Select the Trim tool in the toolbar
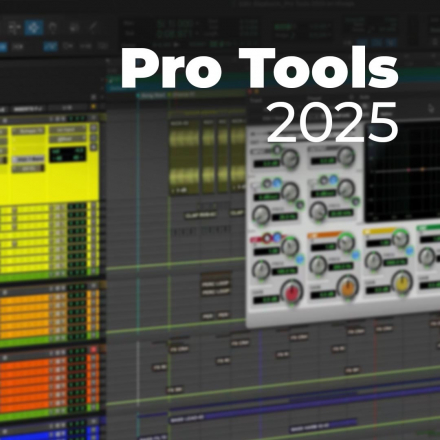 click(x=14, y=28)
